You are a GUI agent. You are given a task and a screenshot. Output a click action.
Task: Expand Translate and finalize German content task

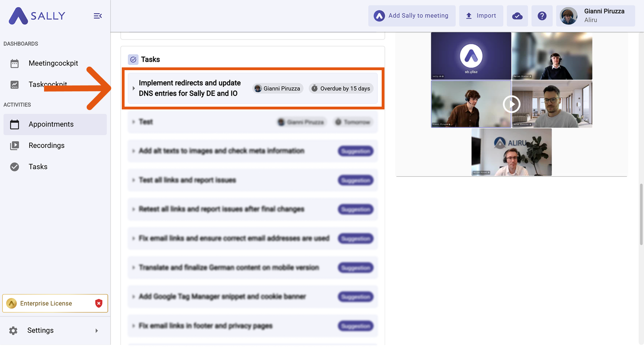(134, 267)
